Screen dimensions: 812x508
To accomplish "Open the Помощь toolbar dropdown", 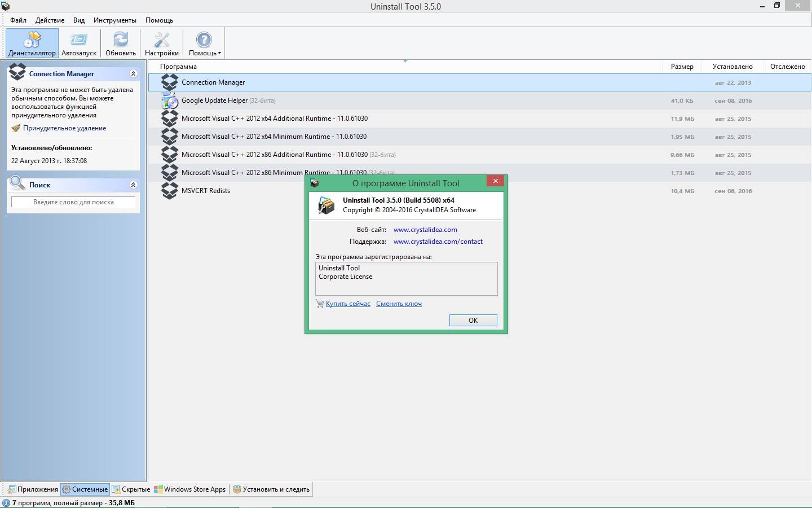I will [204, 43].
